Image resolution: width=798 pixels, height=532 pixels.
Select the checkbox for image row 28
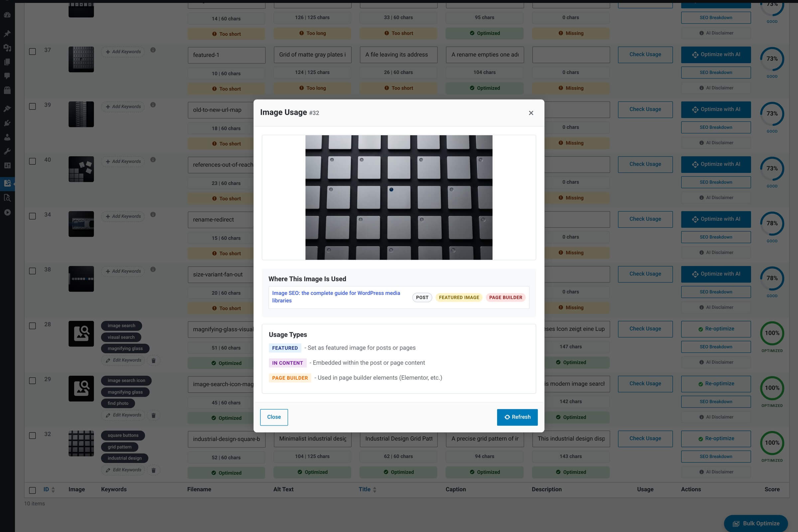point(32,326)
